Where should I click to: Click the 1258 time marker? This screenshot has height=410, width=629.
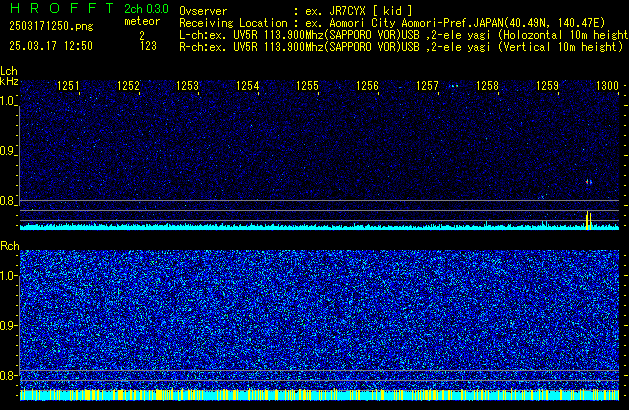(487, 86)
